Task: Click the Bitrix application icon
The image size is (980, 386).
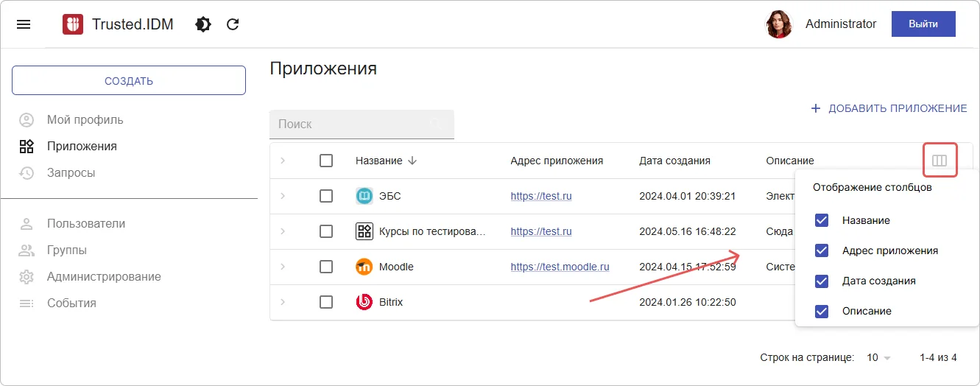Action: click(364, 302)
